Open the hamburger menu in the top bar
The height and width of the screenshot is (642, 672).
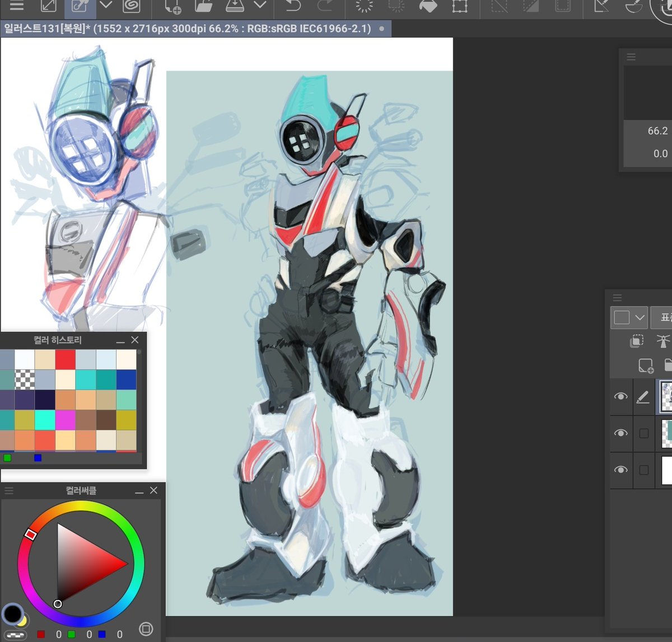(x=17, y=6)
